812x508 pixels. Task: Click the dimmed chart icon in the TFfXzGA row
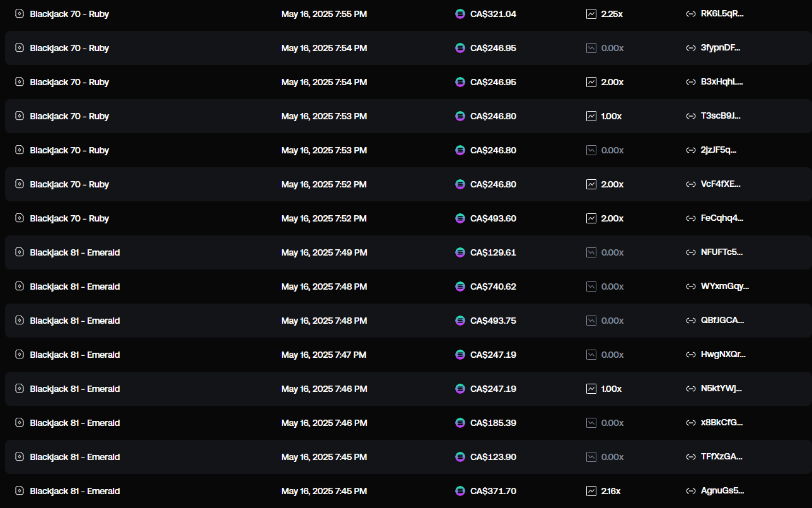(x=591, y=457)
